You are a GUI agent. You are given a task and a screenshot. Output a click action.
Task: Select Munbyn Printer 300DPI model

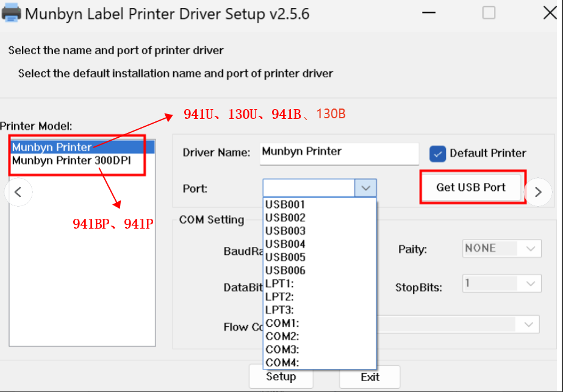83,160
